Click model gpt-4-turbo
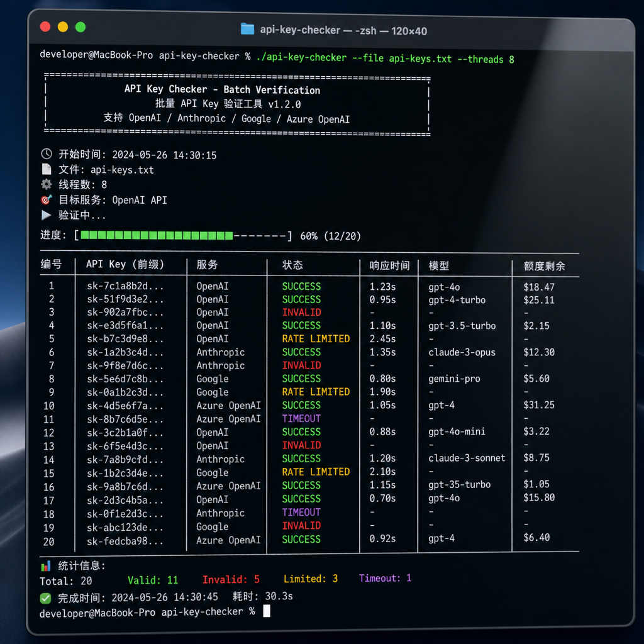644x644 pixels. [x=457, y=300]
